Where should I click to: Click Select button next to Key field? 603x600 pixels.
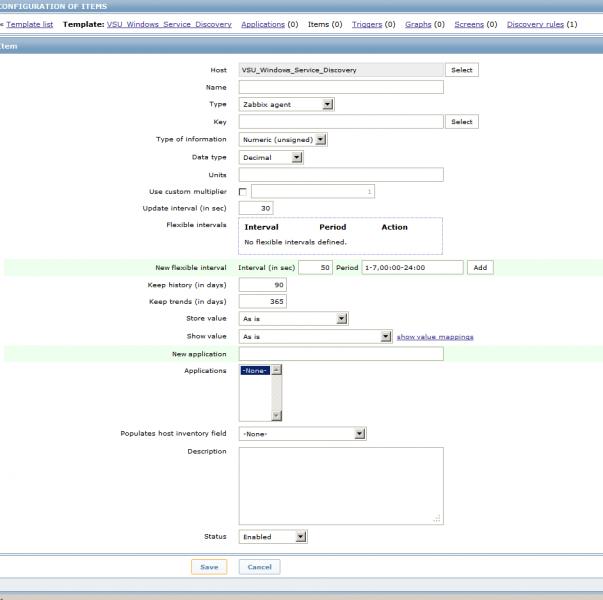(462, 122)
